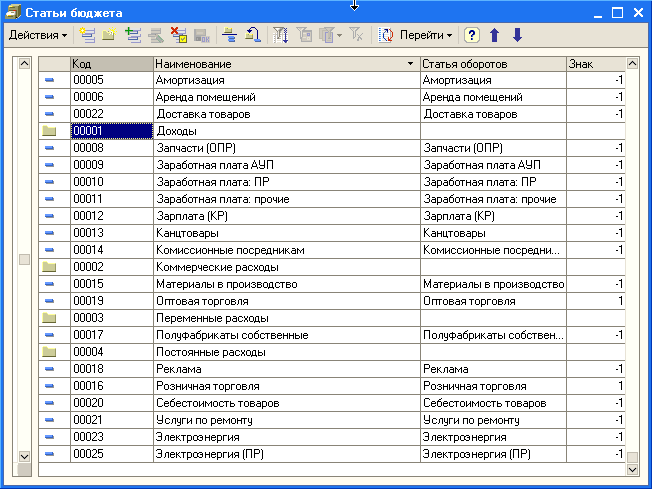The width and height of the screenshot is (652, 489).
Task: Click the Refresh list icon
Action: point(386,35)
